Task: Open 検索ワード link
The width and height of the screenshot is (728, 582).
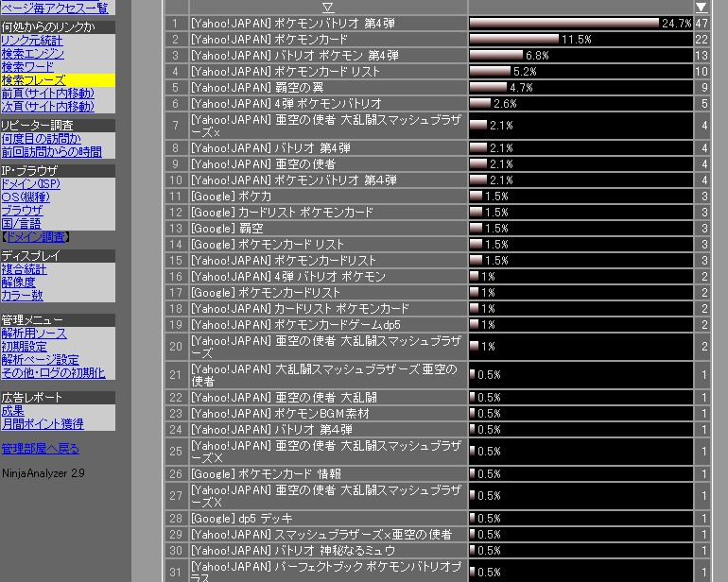Action: pyautogui.click(x=27, y=67)
